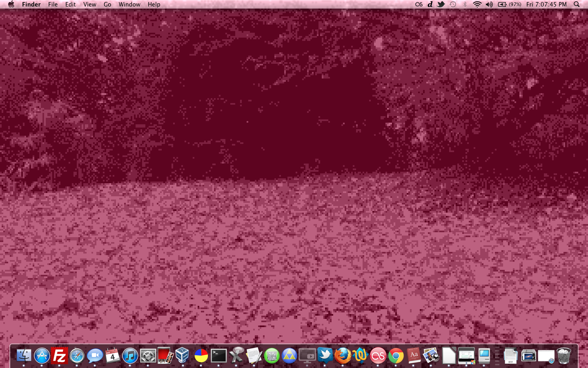Open the Go menu
588x368 pixels.
(x=107, y=4)
